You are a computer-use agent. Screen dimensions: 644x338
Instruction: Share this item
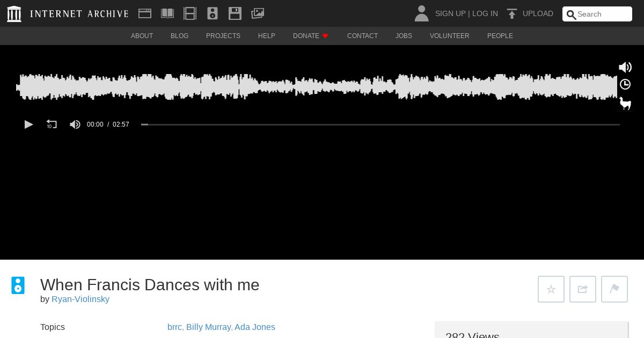click(x=583, y=289)
